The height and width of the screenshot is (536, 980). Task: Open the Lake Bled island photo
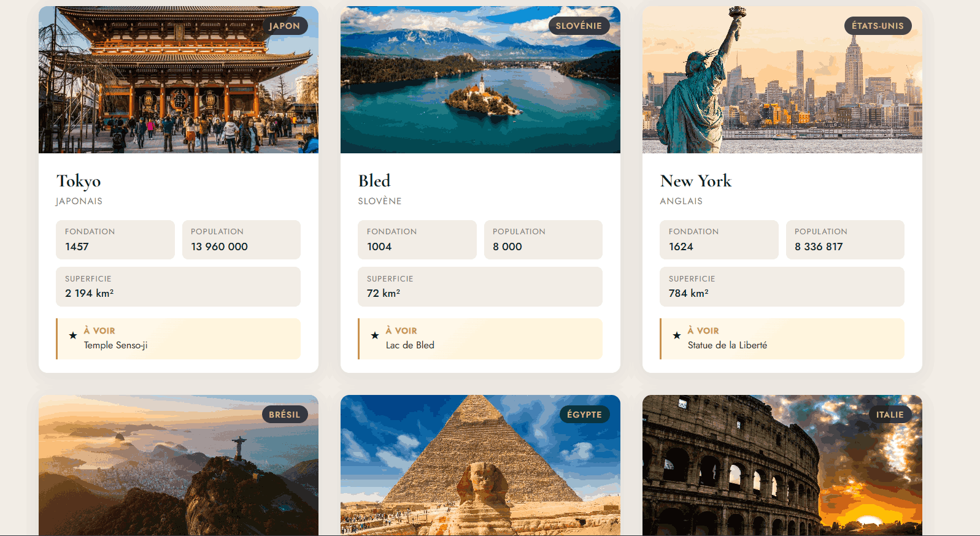point(480,80)
